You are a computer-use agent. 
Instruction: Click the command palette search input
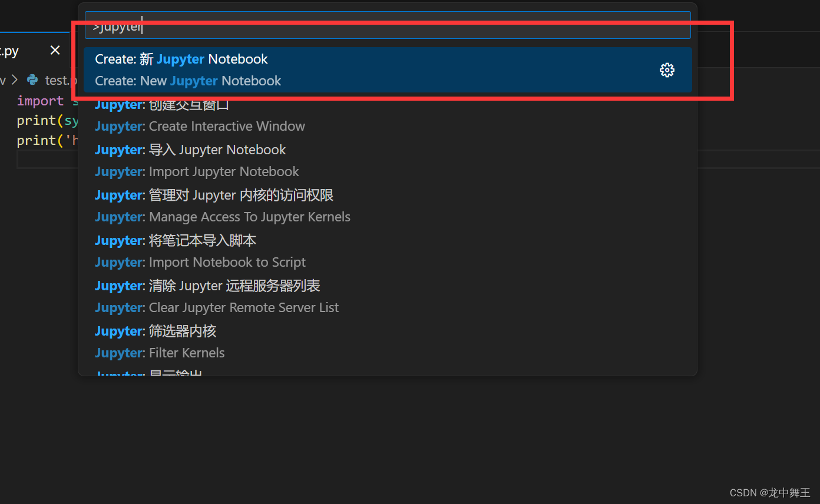click(x=388, y=25)
